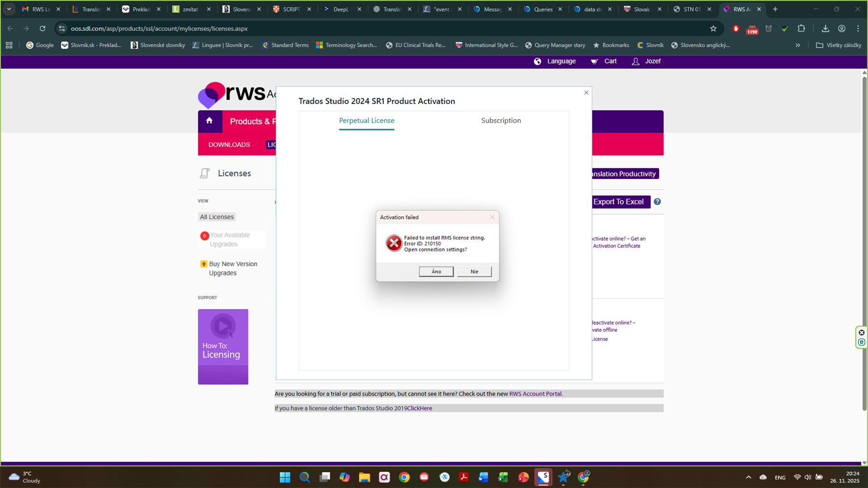The height and width of the screenshot is (488, 868).
Task: Click the Trados Studio taskbar icon
Action: pos(543,477)
